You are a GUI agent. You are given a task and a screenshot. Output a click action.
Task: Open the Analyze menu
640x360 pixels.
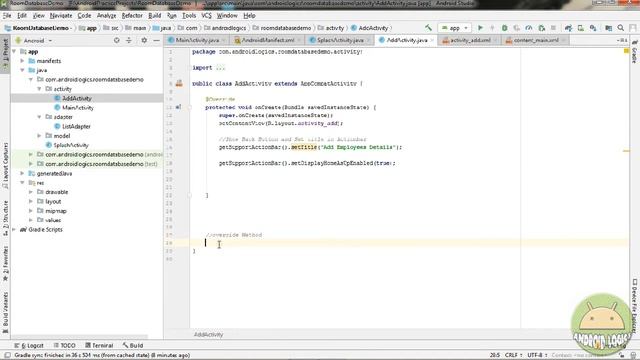point(106,16)
